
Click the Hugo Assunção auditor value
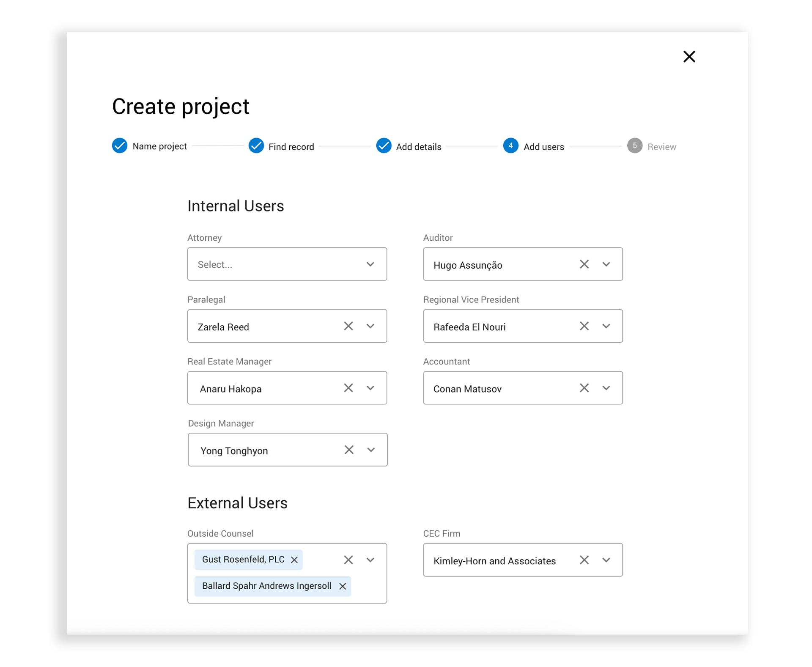(468, 265)
